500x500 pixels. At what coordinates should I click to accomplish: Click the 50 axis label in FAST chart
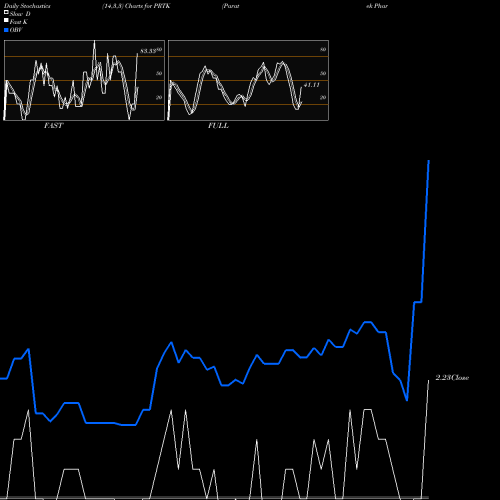pos(159,73)
